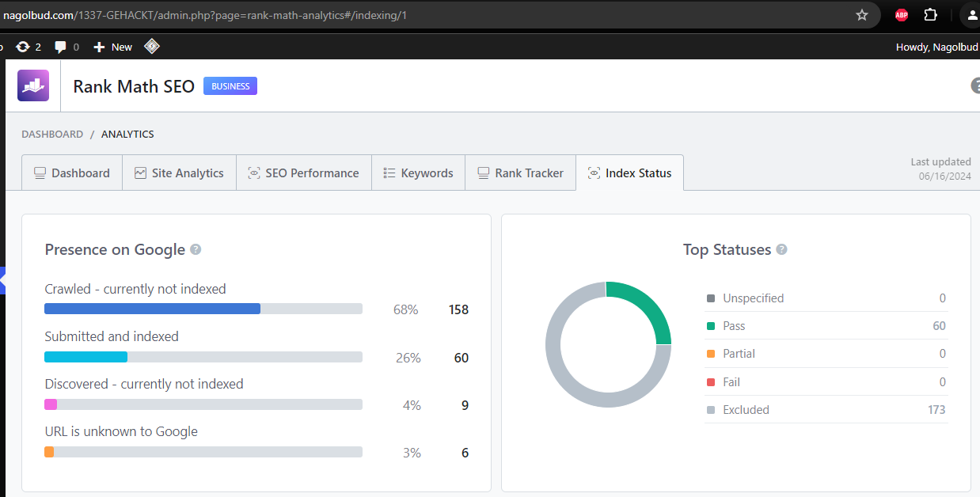
Task: Go to the Dashboard breadcrumb link
Action: [x=52, y=135]
